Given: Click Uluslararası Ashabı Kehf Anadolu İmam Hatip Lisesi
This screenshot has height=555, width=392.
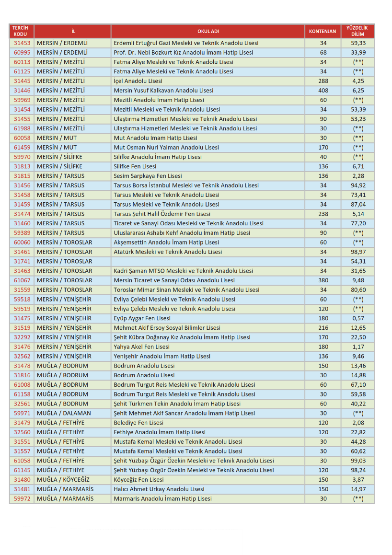Looking at the screenshot, I should [x=182, y=233].
